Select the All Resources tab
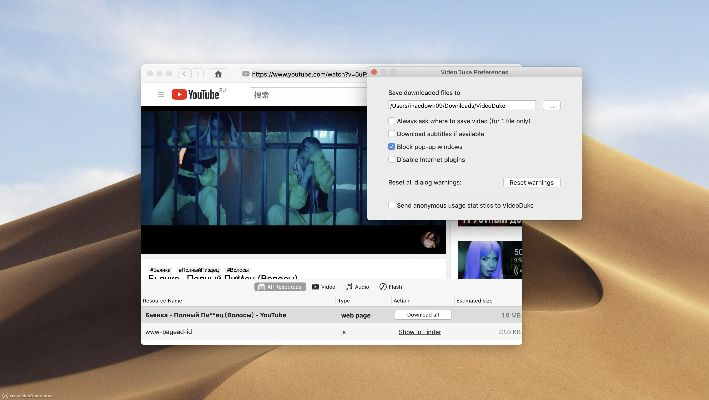709x400 pixels. pyautogui.click(x=280, y=287)
